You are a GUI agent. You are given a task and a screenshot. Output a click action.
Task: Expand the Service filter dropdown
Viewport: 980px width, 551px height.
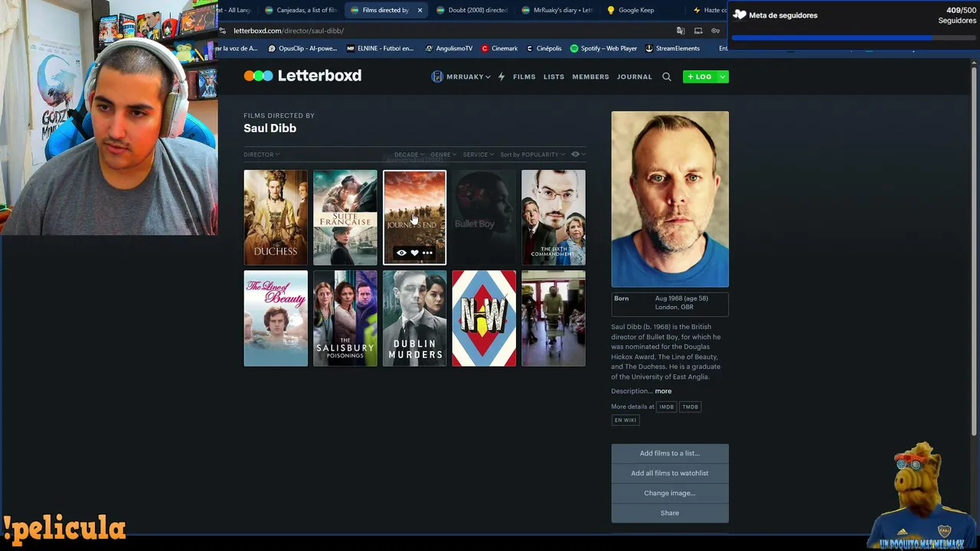coord(478,155)
